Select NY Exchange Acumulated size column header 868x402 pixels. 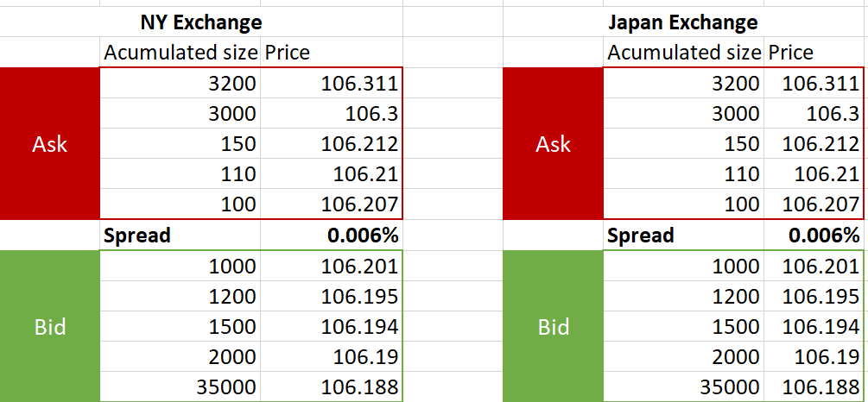click(x=181, y=53)
